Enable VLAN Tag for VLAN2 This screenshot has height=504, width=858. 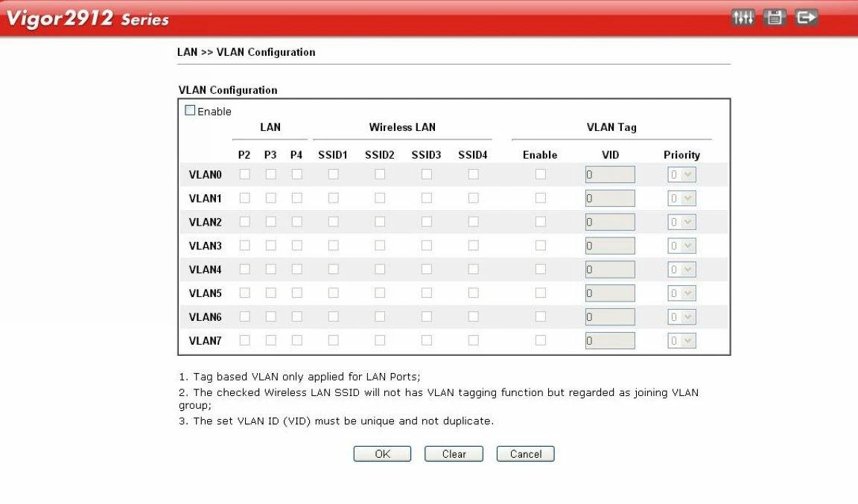[x=539, y=221]
